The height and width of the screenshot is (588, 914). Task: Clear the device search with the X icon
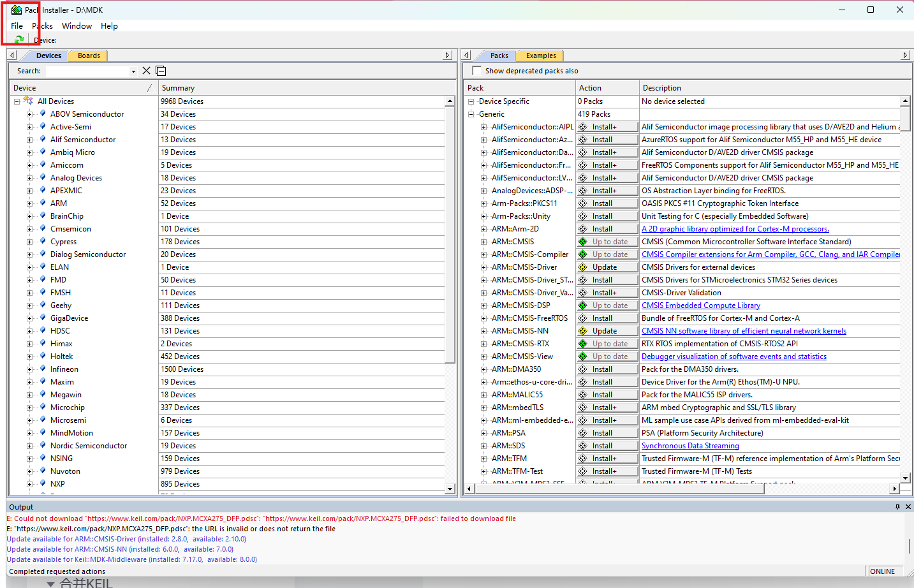(x=146, y=71)
